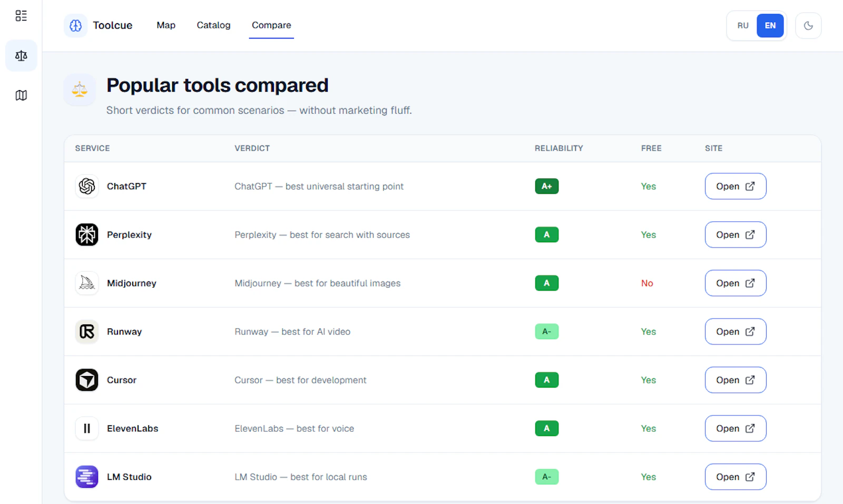Click the A reliability badge for Cursor

[x=547, y=380]
